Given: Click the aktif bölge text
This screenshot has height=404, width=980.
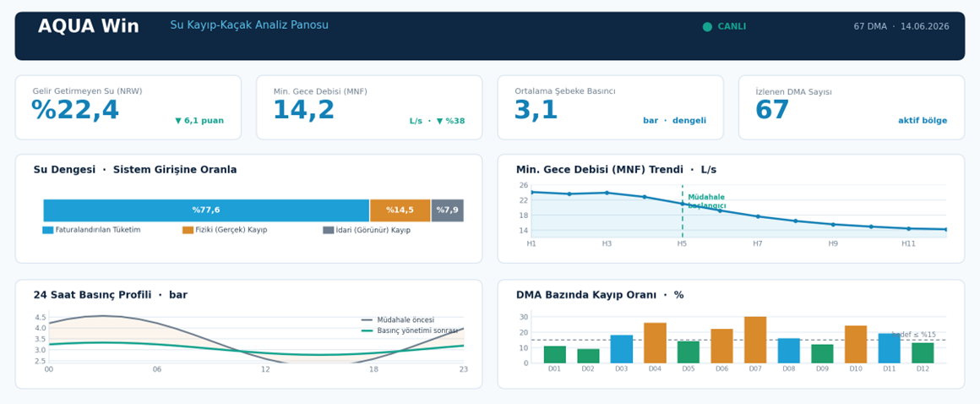Looking at the screenshot, I should coord(923,121).
